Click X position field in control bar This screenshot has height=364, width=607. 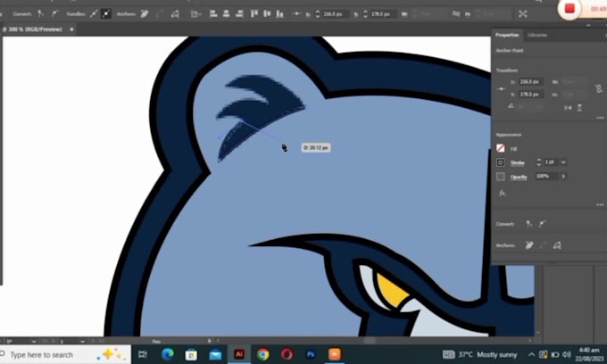[334, 14]
